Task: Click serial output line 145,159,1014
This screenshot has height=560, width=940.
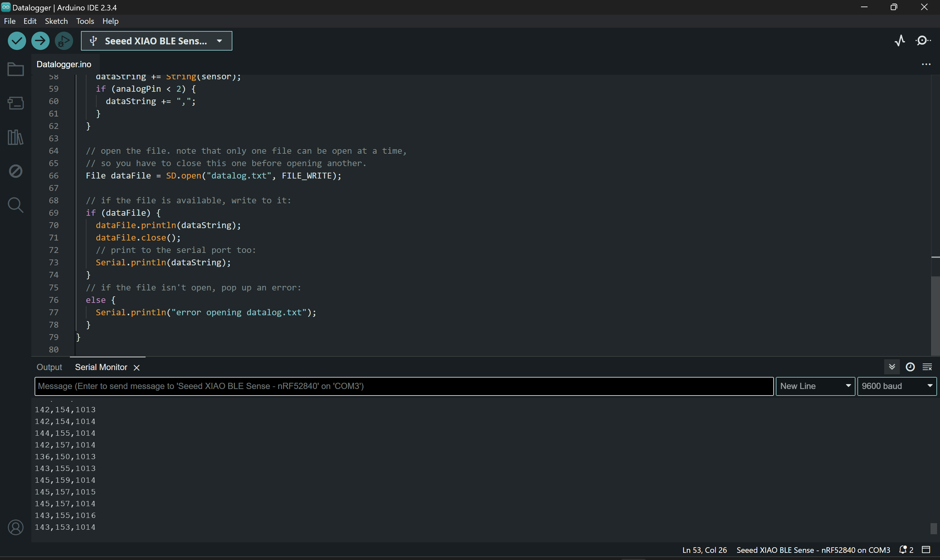Action: click(x=65, y=480)
